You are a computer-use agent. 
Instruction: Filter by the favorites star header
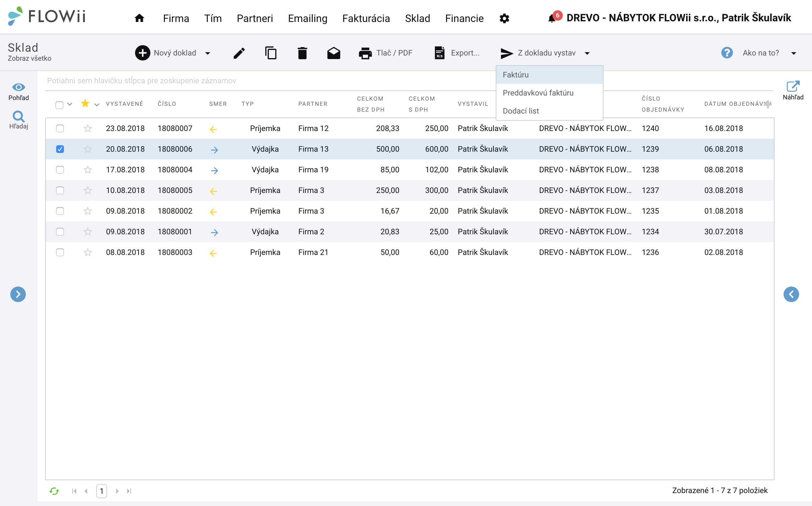coord(85,103)
